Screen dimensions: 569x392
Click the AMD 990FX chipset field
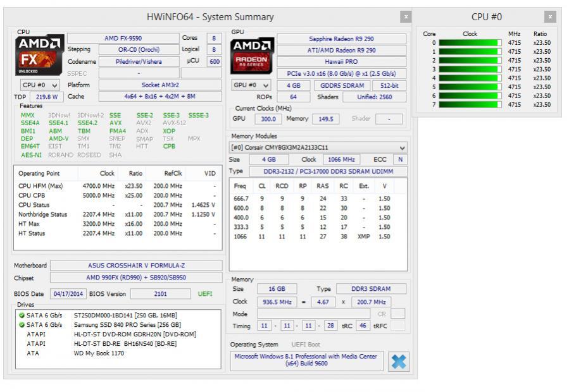pyautogui.click(x=136, y=278)
